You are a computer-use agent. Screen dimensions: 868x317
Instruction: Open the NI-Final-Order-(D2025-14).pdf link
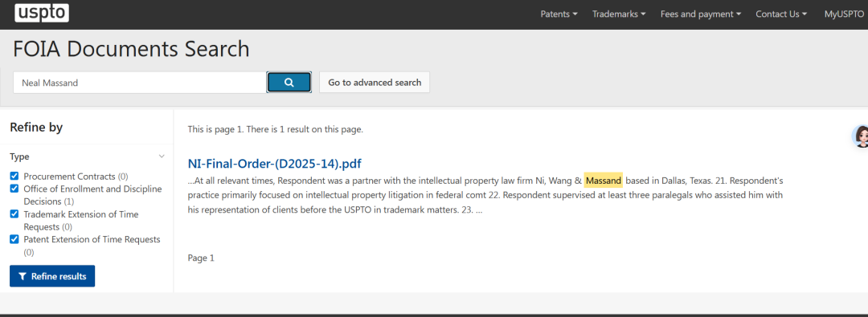[x=275, y=164]
